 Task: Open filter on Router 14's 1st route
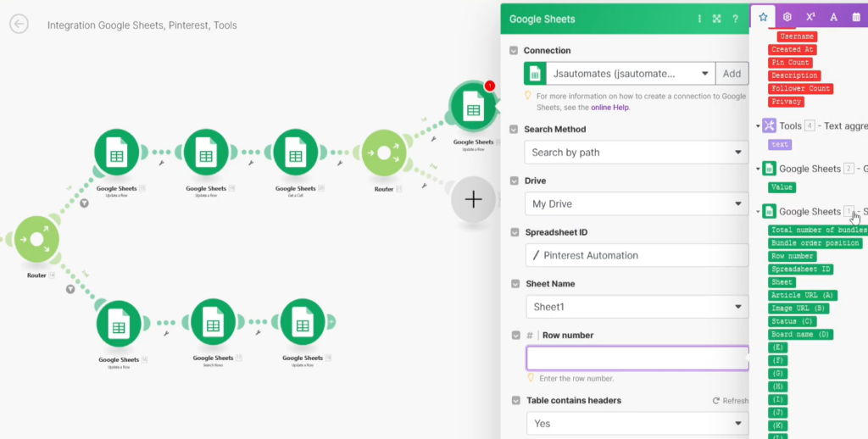84,203
